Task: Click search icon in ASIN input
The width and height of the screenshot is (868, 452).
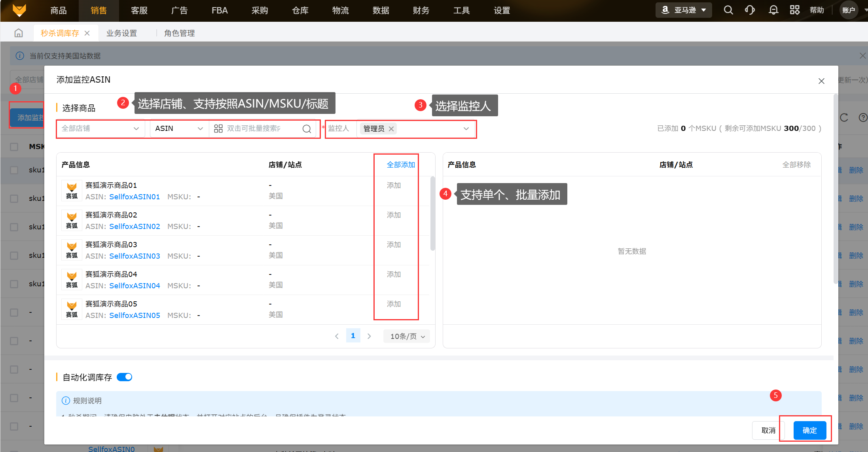Action: coord(307,129)
